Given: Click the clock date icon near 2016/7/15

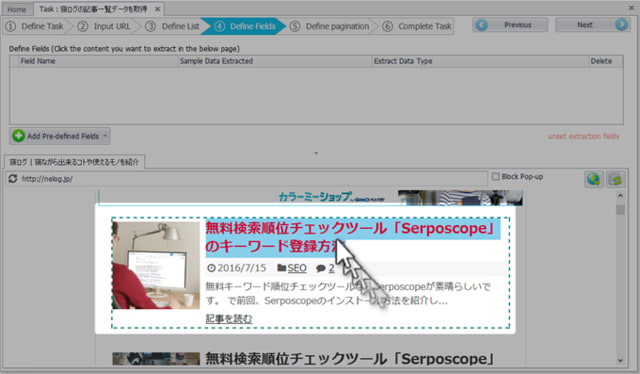Looking at the screenshot, I should [x=211, y=268].
